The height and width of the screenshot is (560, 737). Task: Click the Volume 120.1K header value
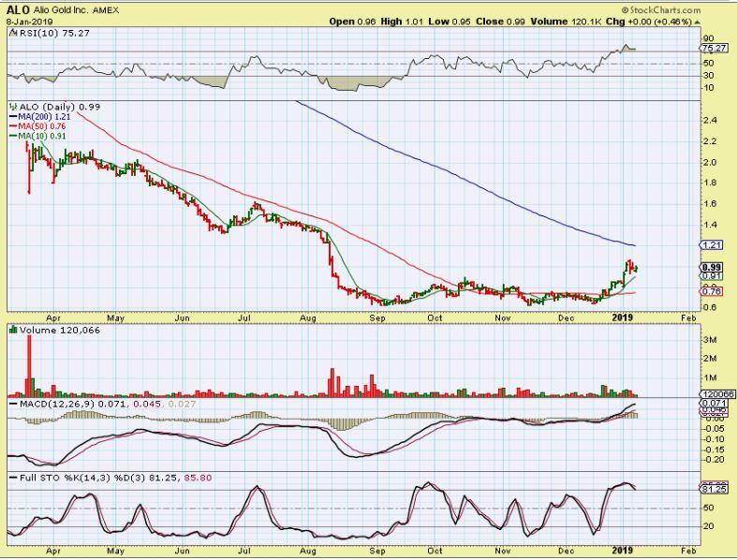pos(566,22)
